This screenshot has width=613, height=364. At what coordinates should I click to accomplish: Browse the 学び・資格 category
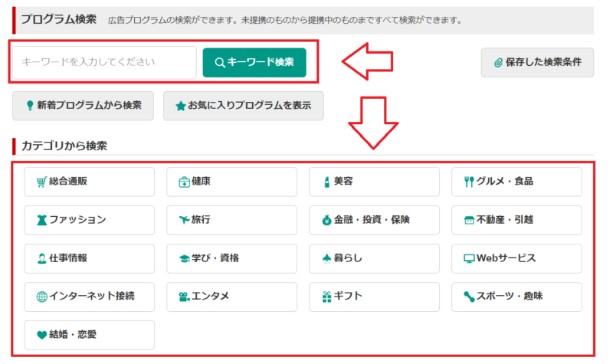pyautogui.click(x=232, y=258)
